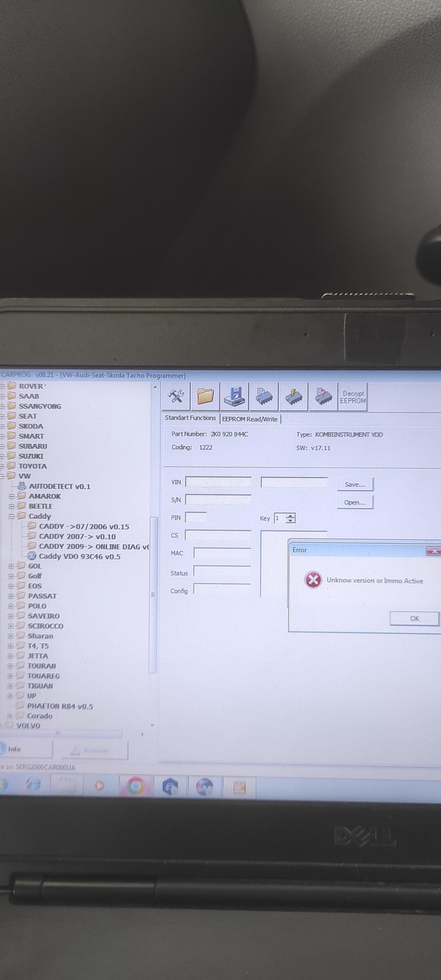Select the SAAB folder in tree
Image resolution: width=441 pixels, height=980 pixels.
pyautogui.click(x=29, y=396)
